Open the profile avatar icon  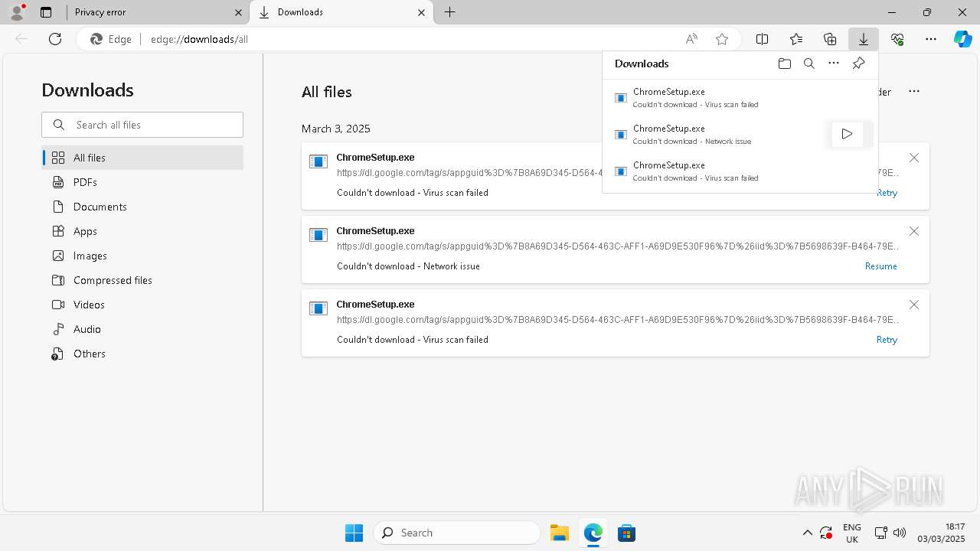[17, 11]
